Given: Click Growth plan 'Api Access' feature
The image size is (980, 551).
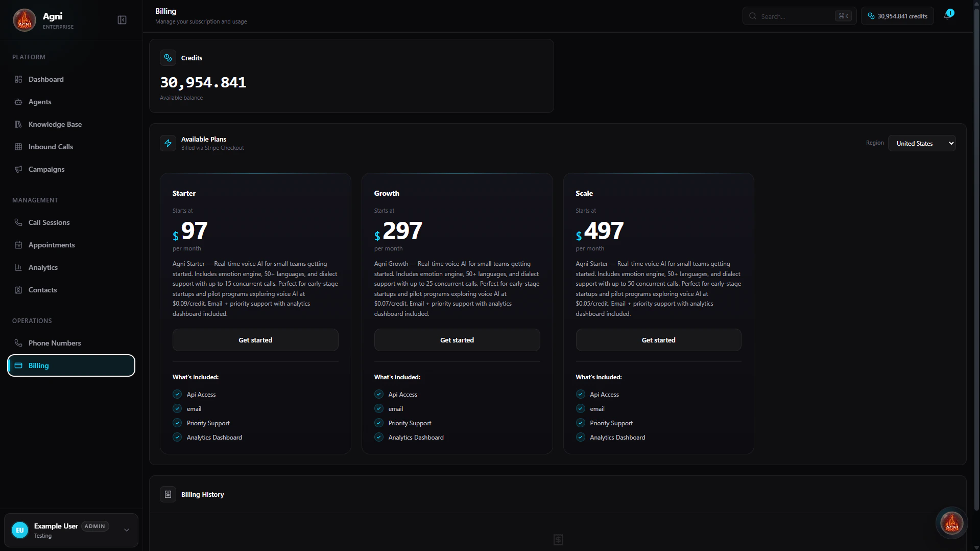Looking at the screenshot, I should coord(402,395).
